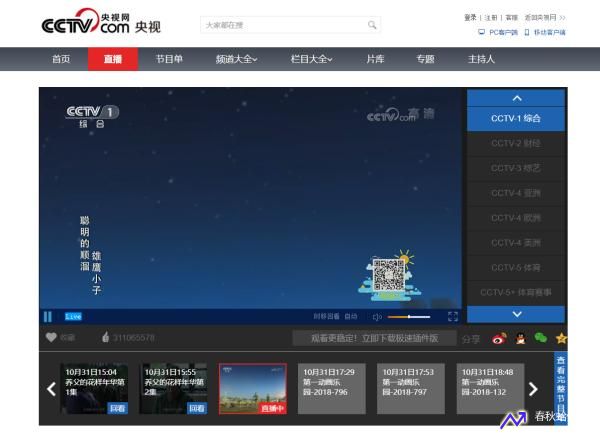Click the 立即下载极速插件版 banner

click(375, 338)
